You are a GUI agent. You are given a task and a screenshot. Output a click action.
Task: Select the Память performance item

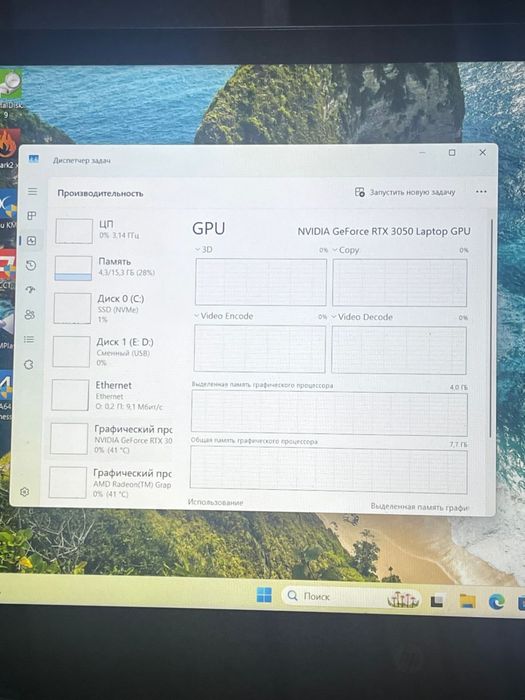[x=112, y=267]
